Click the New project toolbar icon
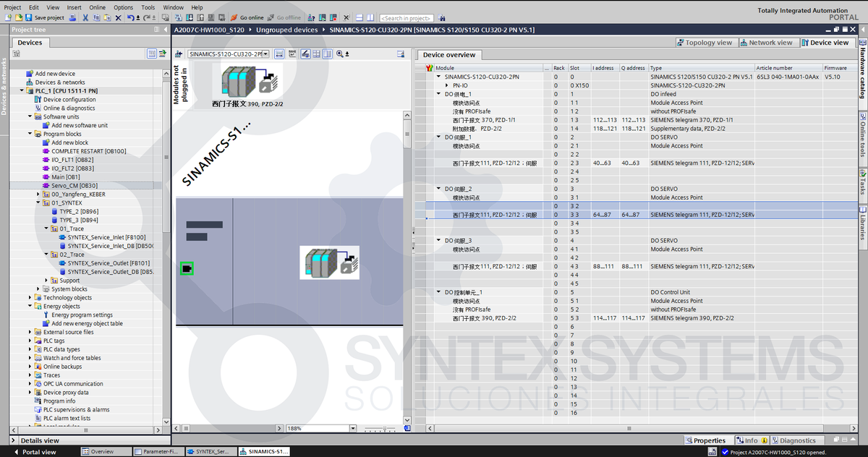This screenshot has width=868, height=457. 8,17
